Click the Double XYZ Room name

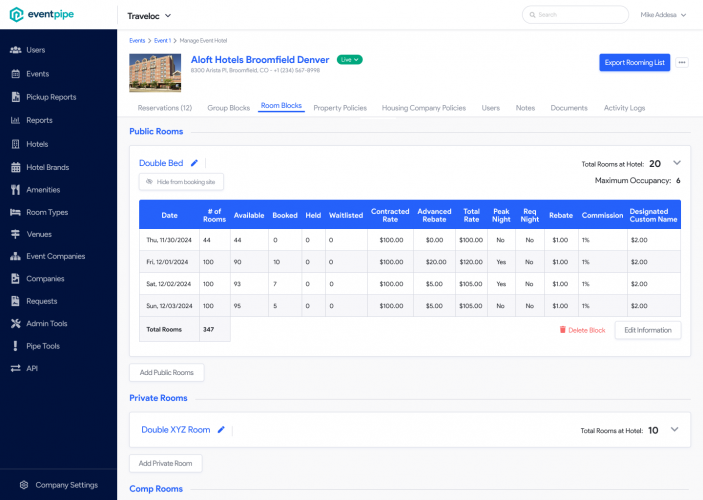click(176, 430)
